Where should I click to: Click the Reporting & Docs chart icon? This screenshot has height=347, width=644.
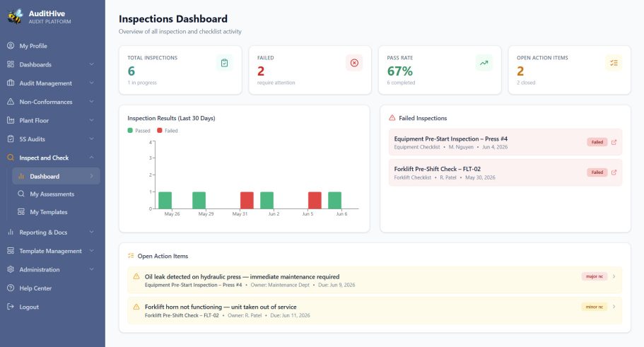pos(11,232)
